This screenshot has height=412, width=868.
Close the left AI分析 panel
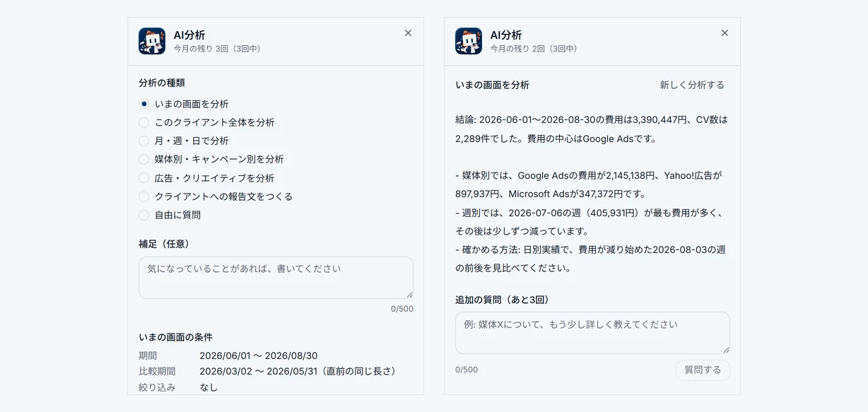[x=408, y=33]
